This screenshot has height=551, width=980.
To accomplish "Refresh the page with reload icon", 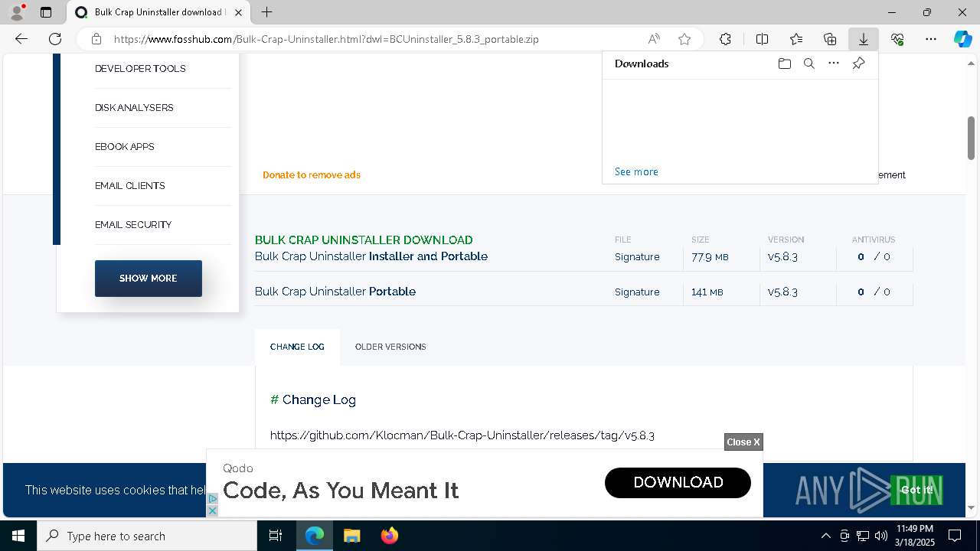I will (55, 39).
